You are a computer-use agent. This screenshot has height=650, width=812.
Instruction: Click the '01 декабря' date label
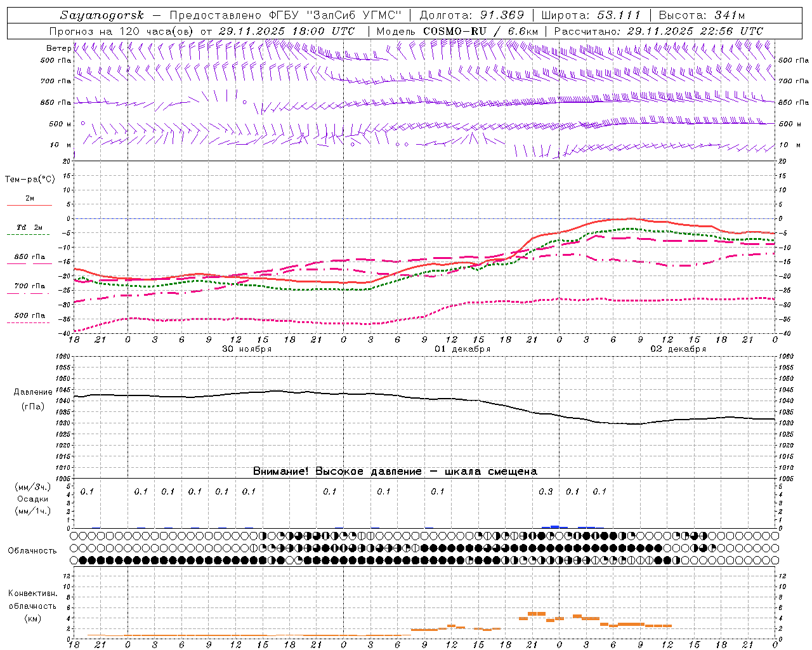tap(462, 349)
